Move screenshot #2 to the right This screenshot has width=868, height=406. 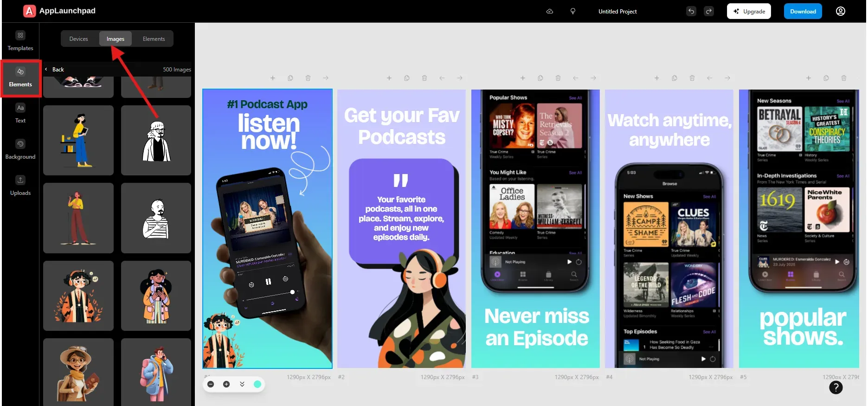[460, 78]
